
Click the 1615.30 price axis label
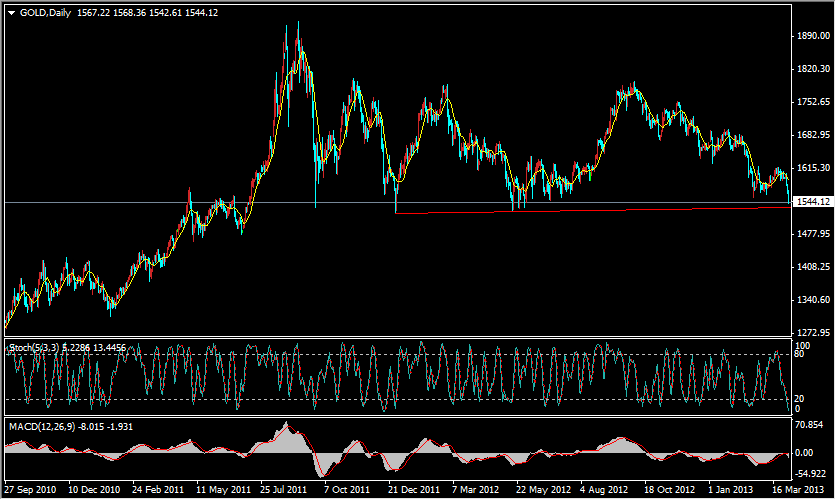tap(814, 168)
